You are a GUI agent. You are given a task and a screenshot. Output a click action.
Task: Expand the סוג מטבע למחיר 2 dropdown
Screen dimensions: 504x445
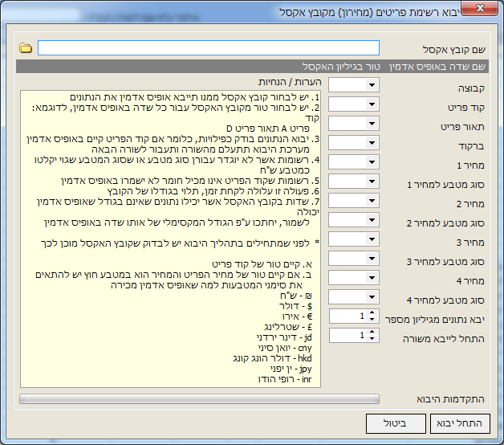(x=372, y=220)
